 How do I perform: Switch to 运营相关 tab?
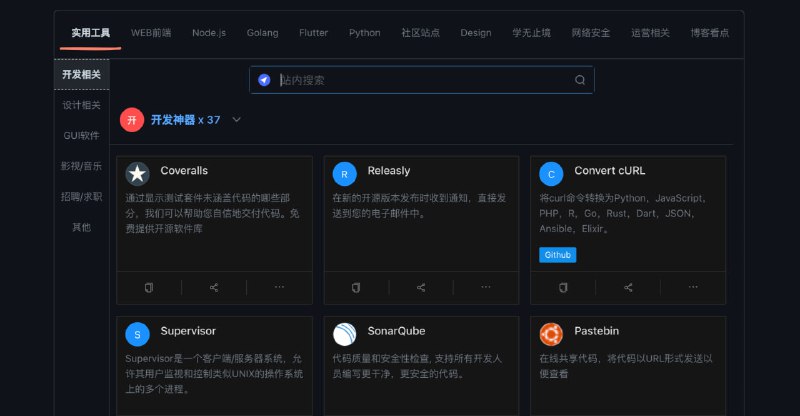coord(650,33)
